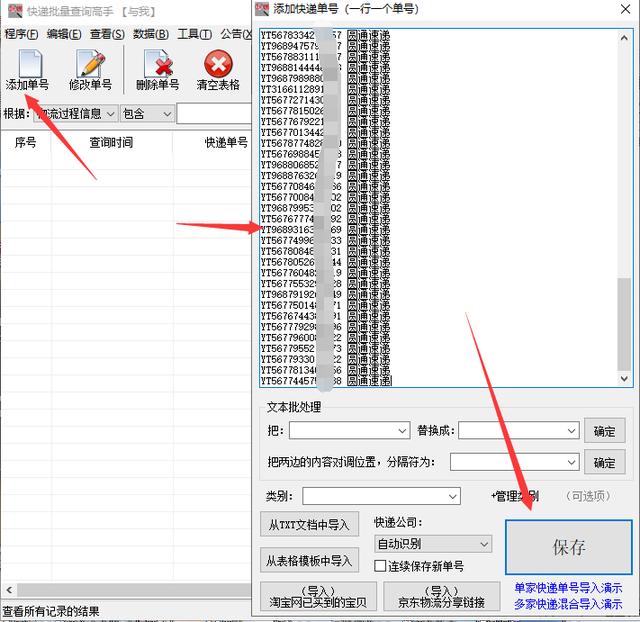Click the tracking line starting YT31661128

tap(325, 89)
